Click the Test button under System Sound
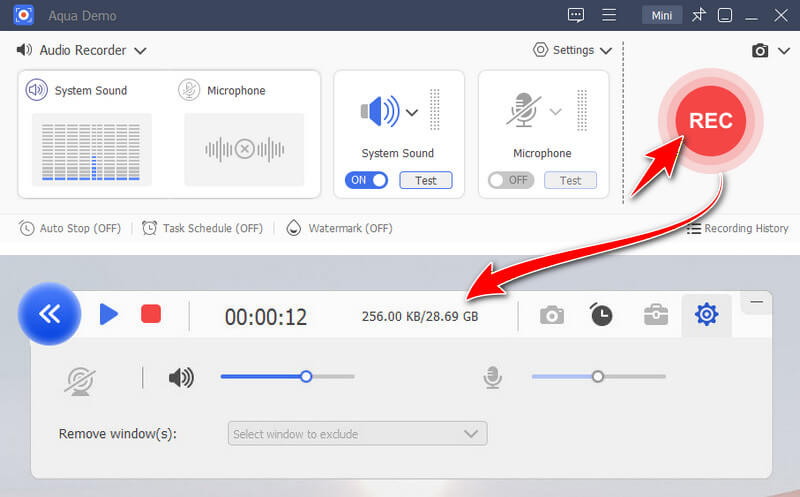 tap(426, 180)
